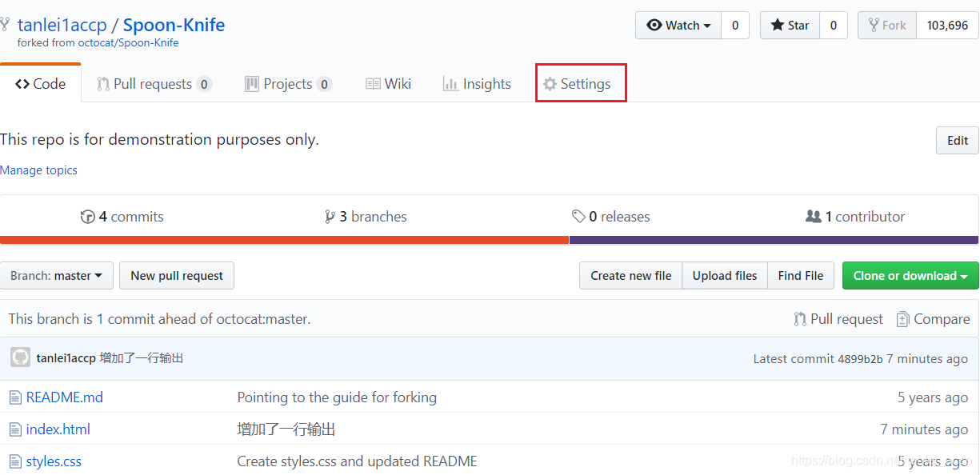Open tanlei1accp author link in latest commit row
980x475 pixels.
point(66,358)
